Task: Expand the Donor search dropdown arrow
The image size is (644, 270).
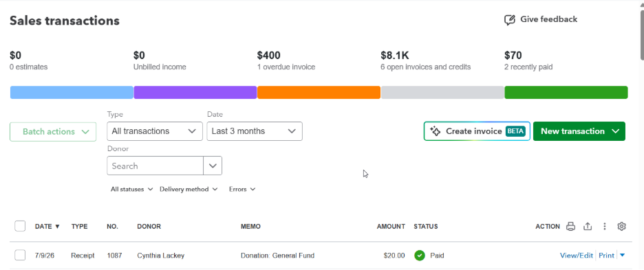Action: [x=213, y=166]
